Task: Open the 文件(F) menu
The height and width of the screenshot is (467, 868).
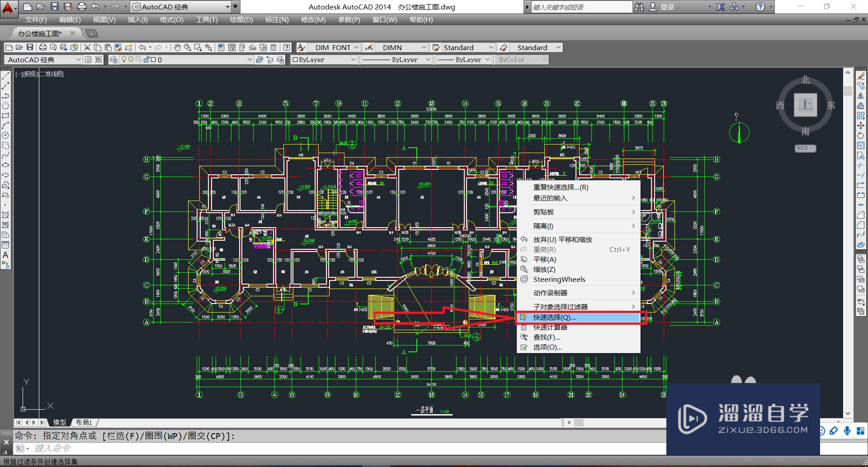Action: (36, 20)
